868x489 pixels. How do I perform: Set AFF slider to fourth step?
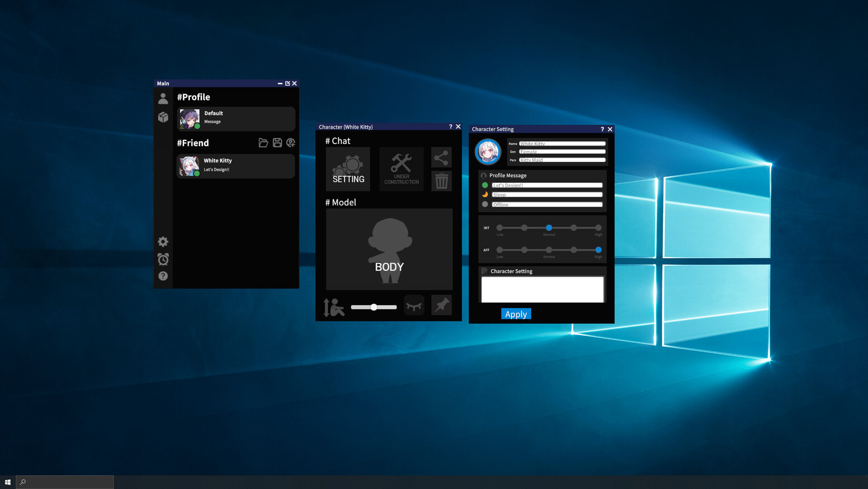click(x=574, y=250)
